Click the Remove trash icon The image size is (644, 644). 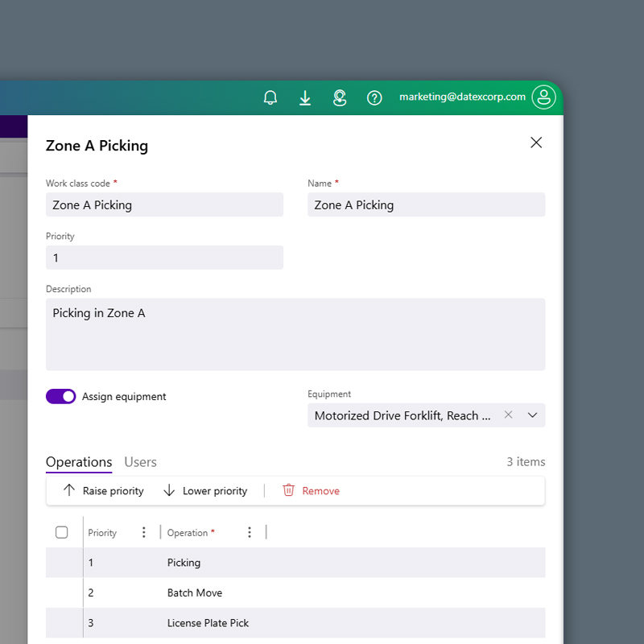click(288, 491)
